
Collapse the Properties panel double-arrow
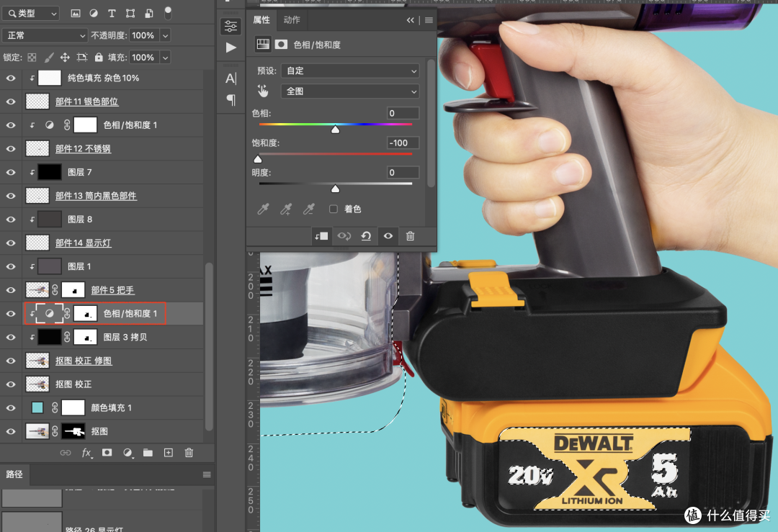point(411,20)
